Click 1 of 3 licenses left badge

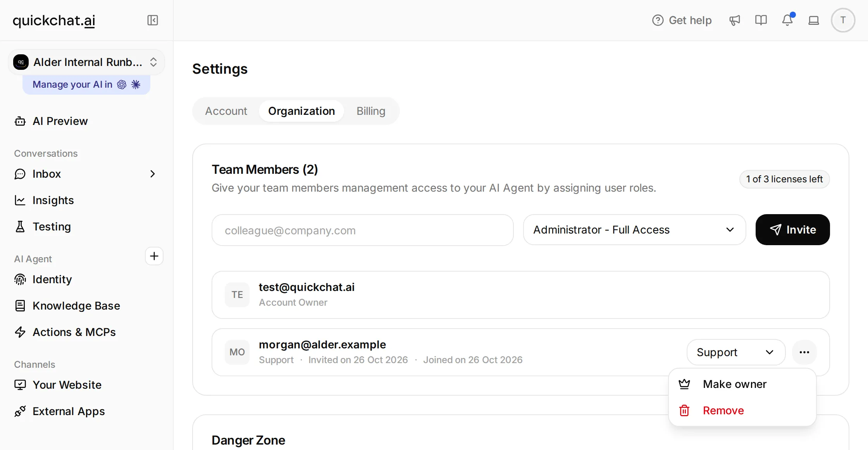(x=784, y=179)
